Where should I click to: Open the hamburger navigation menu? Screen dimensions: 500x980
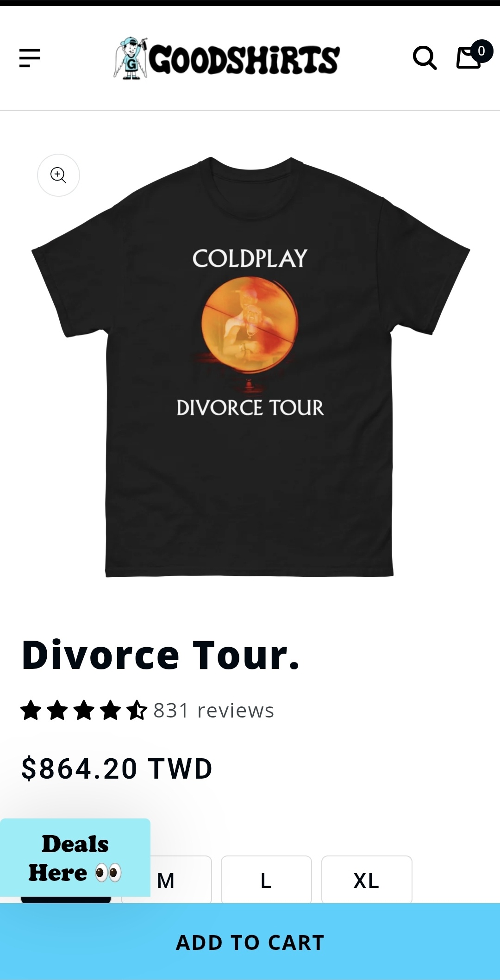click(30, 58)
